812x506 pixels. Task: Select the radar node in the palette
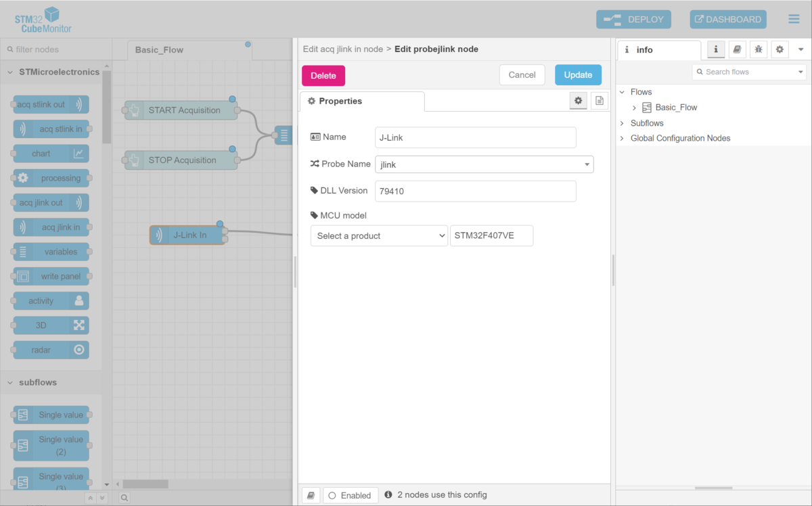(x=50, y=350)
